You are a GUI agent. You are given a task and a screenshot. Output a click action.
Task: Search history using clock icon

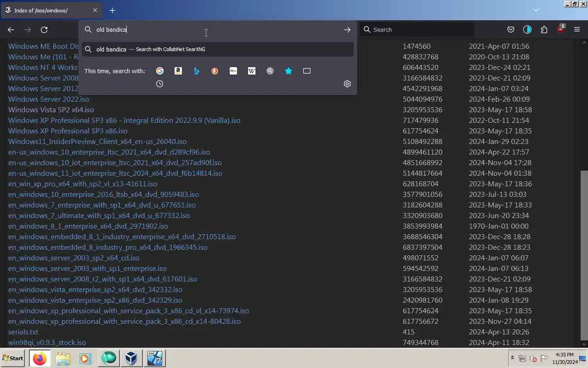[x=160, y=84]
